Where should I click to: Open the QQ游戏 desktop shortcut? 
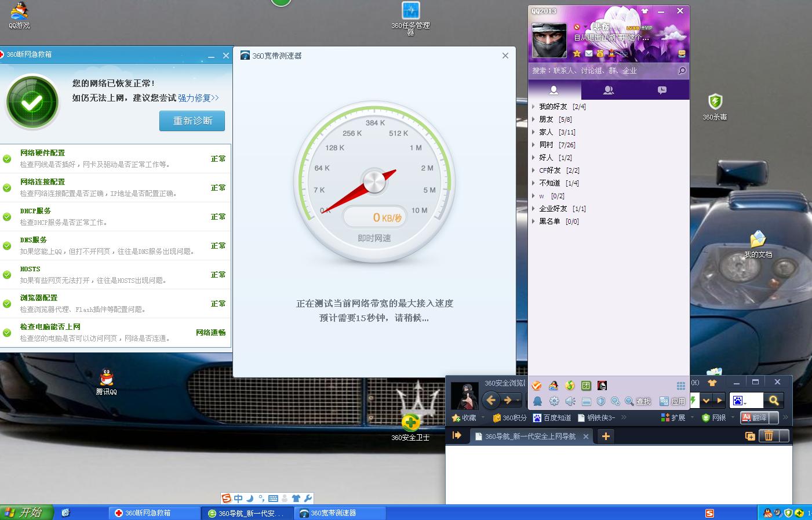pyautogui.click(x=19, y=15)
